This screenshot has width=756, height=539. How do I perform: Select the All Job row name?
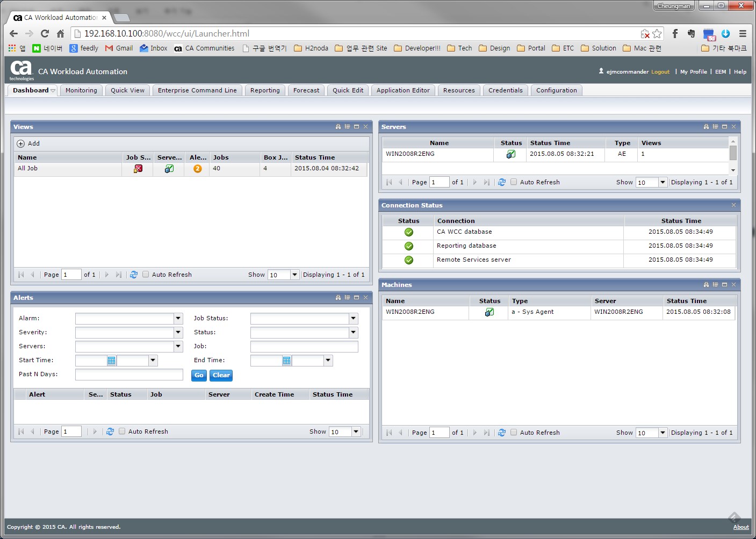coord(27,169)
